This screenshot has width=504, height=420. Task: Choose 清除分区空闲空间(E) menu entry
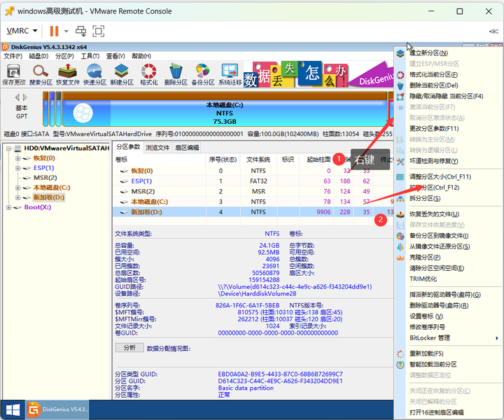click(x=448, y=268)
